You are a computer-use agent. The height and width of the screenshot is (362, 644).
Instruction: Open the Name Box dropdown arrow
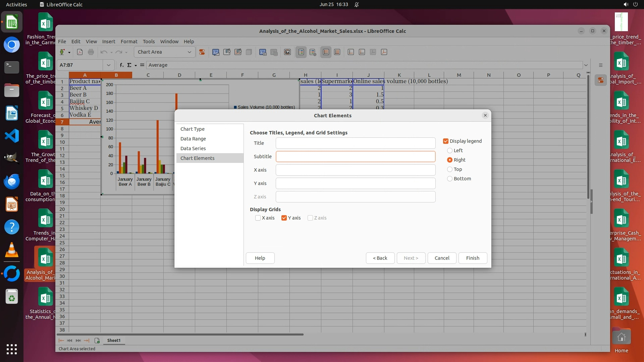108,65
